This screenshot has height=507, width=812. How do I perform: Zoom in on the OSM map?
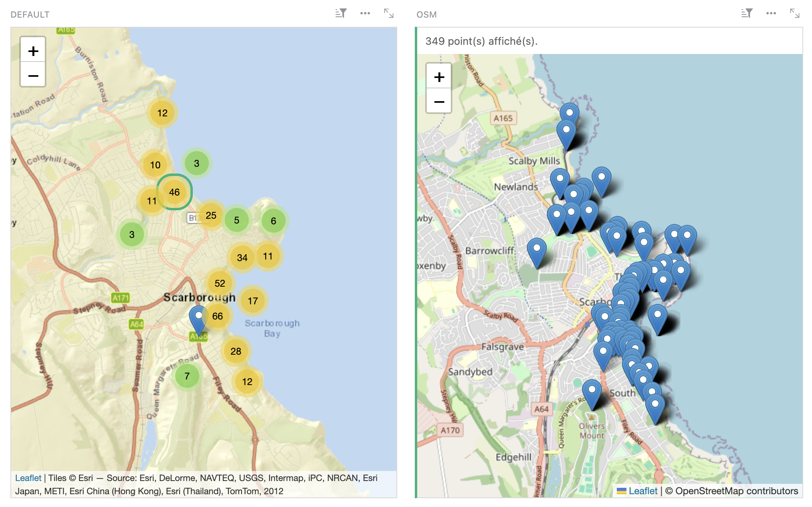[439, 77]
